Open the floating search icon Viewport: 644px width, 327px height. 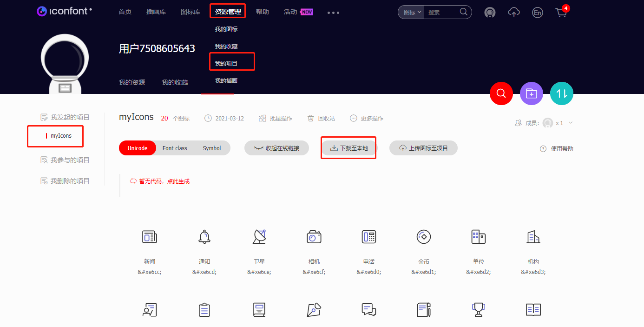(x=501, y=93)
